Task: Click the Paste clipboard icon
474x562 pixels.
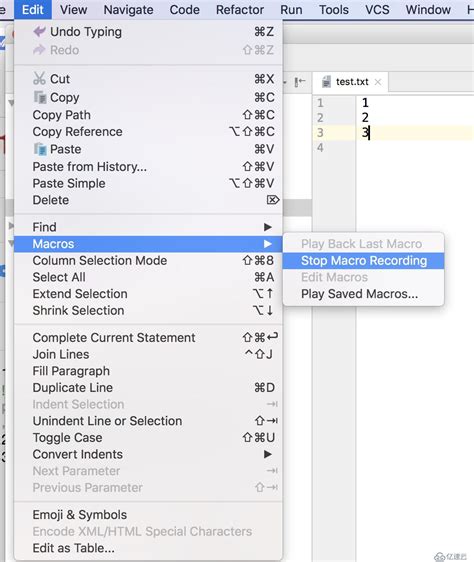Action: 40,149
